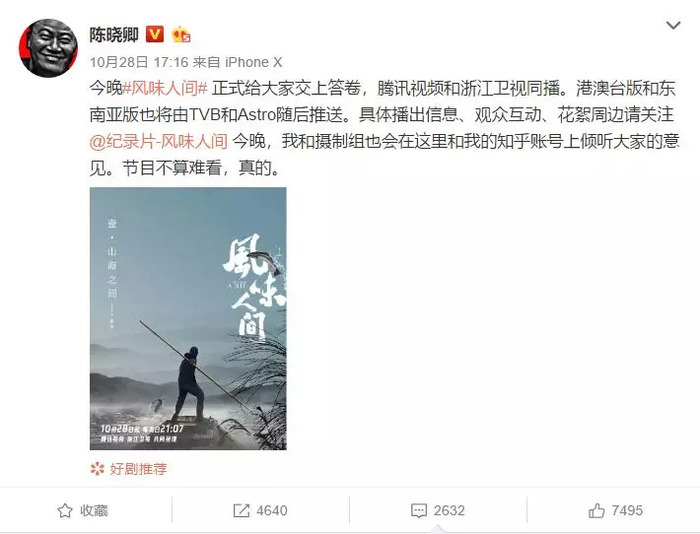Click the 好剧推荐 tag link
Viewport: 700px width, 534px height.
point(138,469)
